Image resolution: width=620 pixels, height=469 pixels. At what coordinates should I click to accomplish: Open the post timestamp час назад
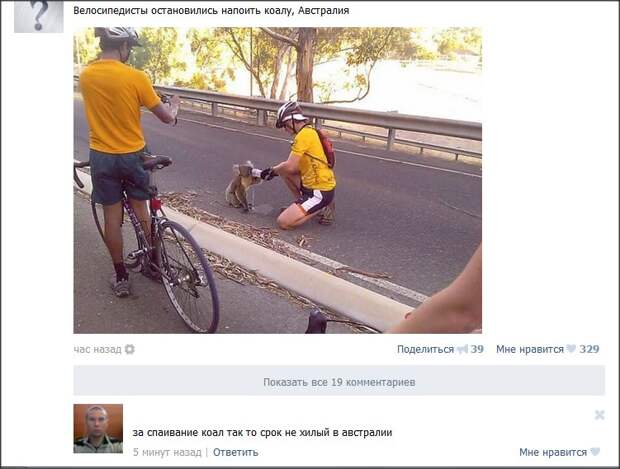[97, 350]
